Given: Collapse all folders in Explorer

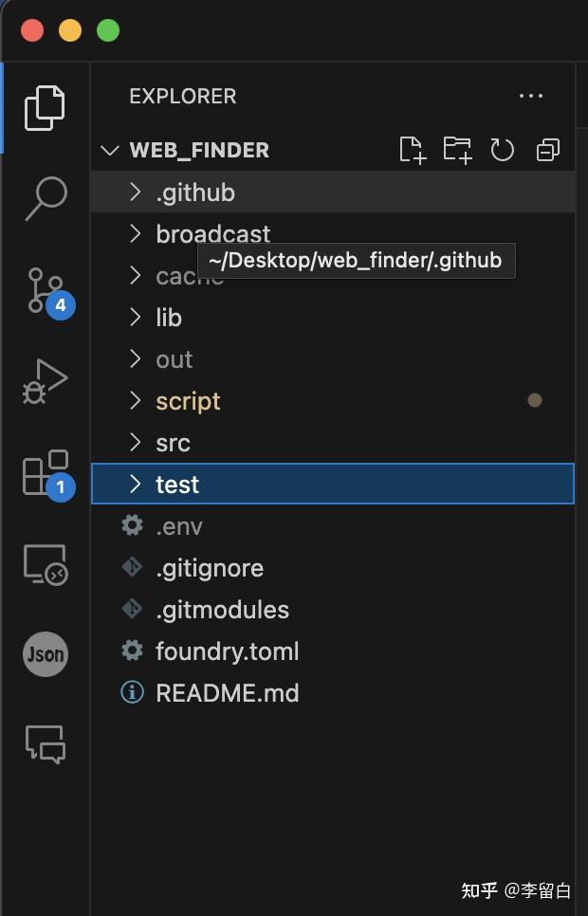Looking at the screenshot, I should pos(548,150).
